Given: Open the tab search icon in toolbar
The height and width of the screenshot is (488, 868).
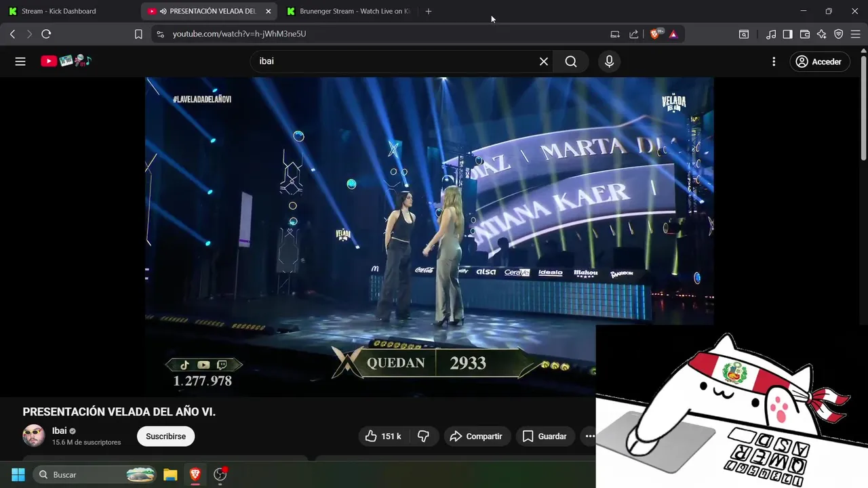Looking at the screenshot, I should (x=744, y=34).
